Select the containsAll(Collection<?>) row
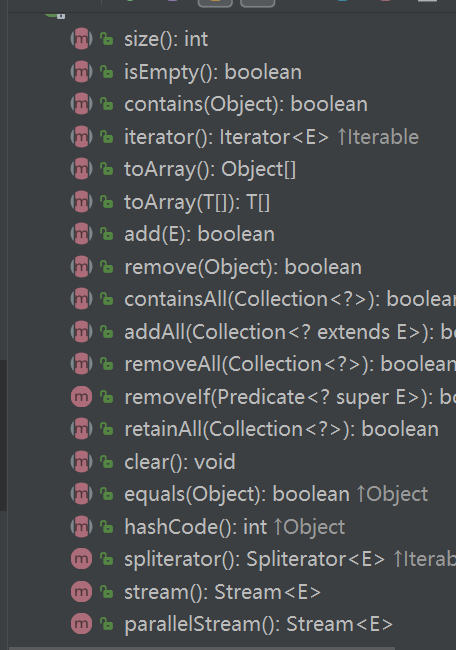Viewport: 456px width, 650px height. [290, 299]
